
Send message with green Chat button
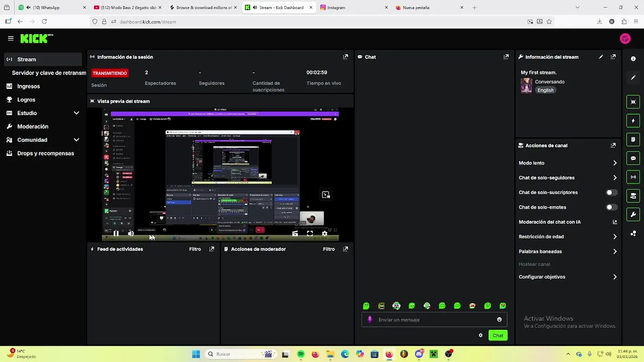pos(498,335)
